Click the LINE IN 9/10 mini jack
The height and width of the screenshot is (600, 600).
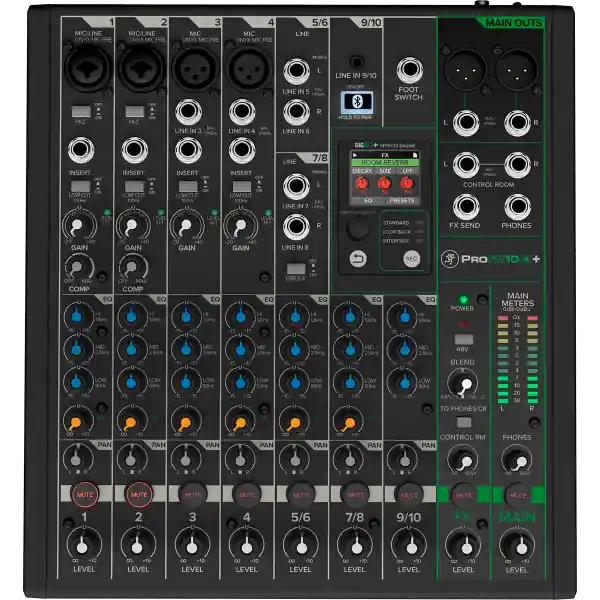coord(357,62)
